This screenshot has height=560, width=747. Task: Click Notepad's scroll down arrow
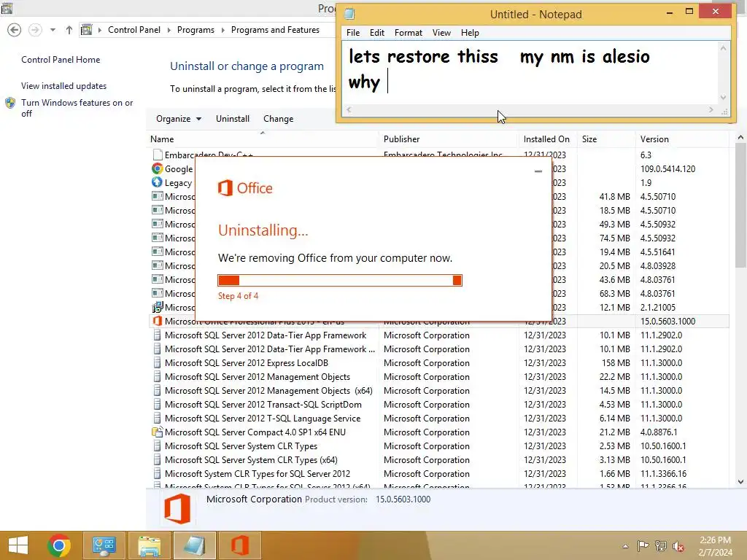coord(723,97)
